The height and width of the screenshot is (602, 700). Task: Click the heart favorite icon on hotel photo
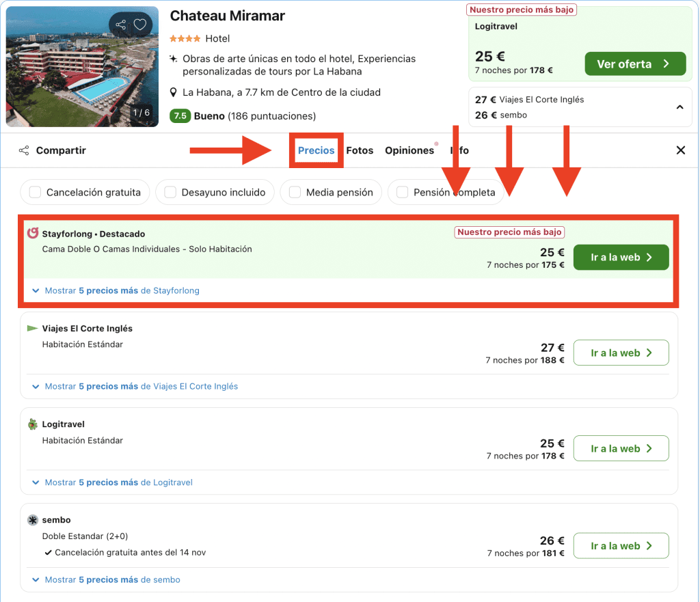point(140,25)
